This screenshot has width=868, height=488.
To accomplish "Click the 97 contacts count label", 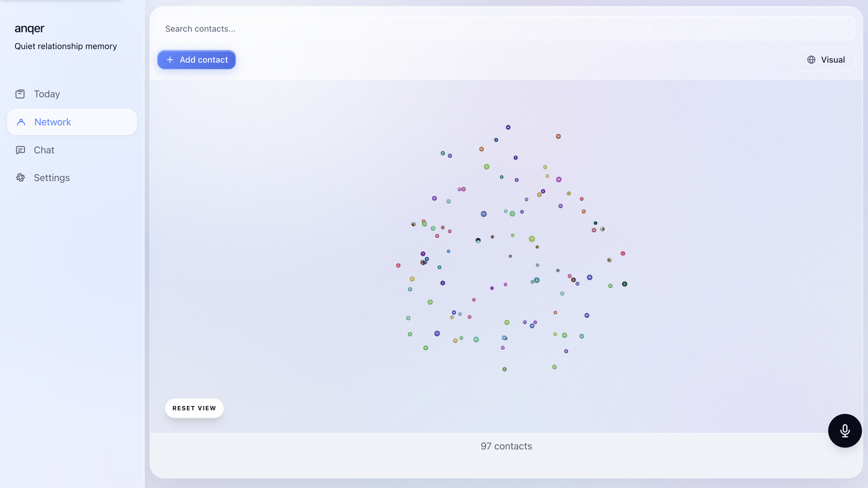I will coord(506,446).
